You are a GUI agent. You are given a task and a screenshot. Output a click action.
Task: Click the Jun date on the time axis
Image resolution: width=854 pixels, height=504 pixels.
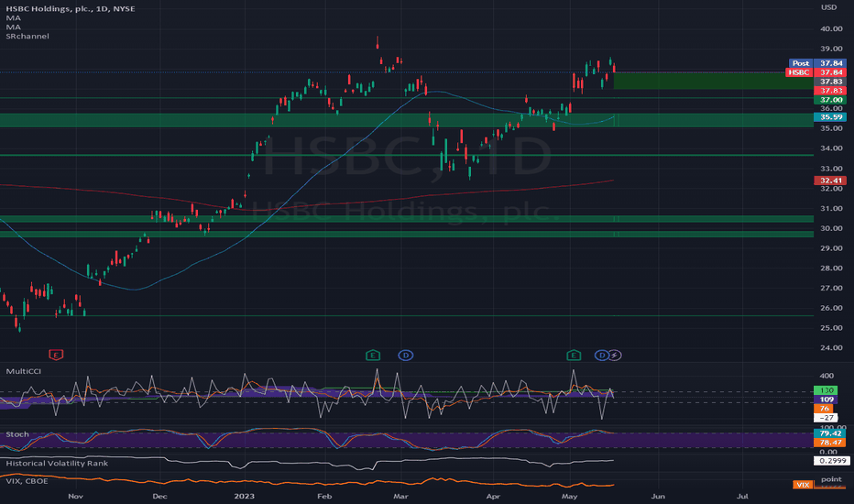[658, 497]
